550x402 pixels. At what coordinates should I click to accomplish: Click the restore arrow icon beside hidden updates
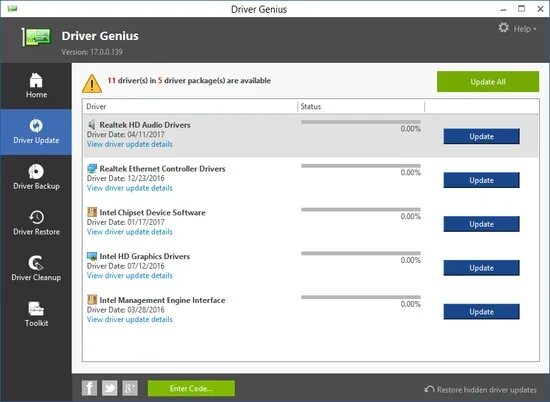tap(429, 389)
